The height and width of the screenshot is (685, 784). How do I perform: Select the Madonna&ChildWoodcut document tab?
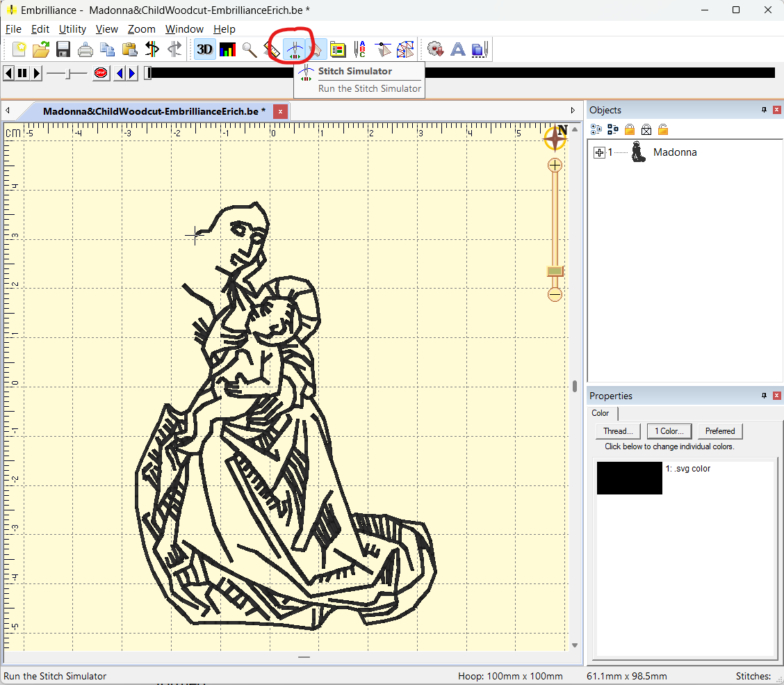click(x=154, y=111)
